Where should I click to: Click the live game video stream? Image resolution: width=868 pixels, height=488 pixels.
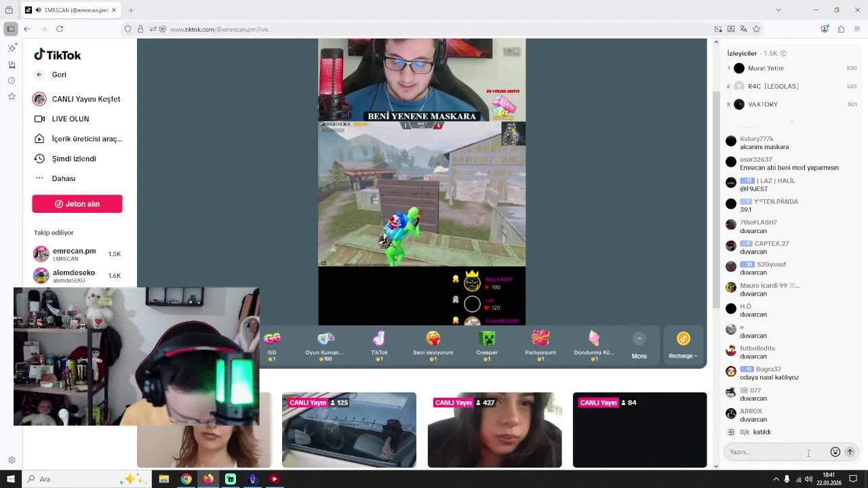tap(422, 194)
